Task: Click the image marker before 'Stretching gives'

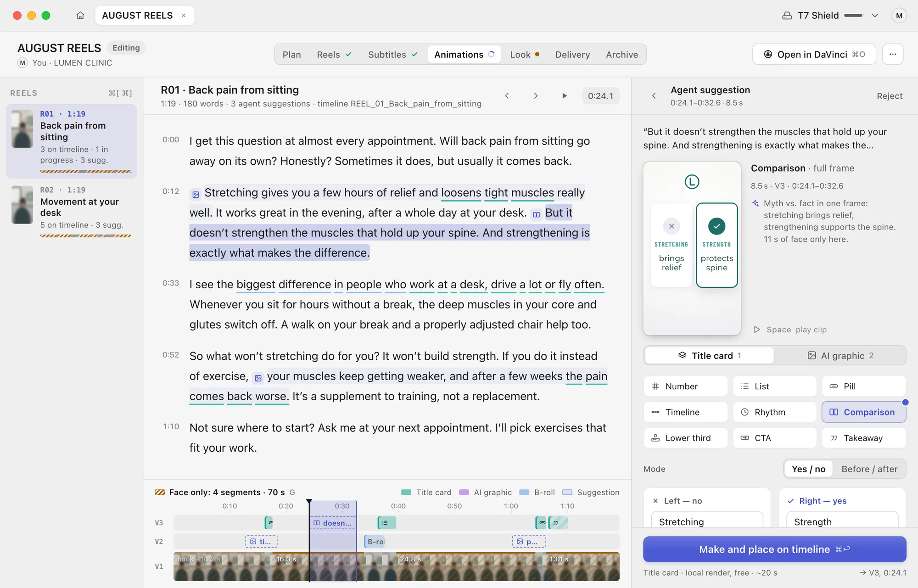Action: click(x=196, y=195)
